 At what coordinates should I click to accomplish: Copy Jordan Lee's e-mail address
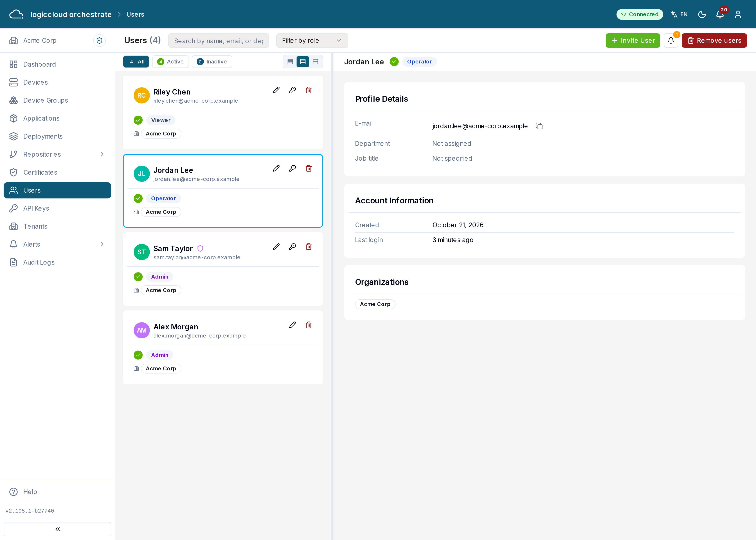point(539,126)
